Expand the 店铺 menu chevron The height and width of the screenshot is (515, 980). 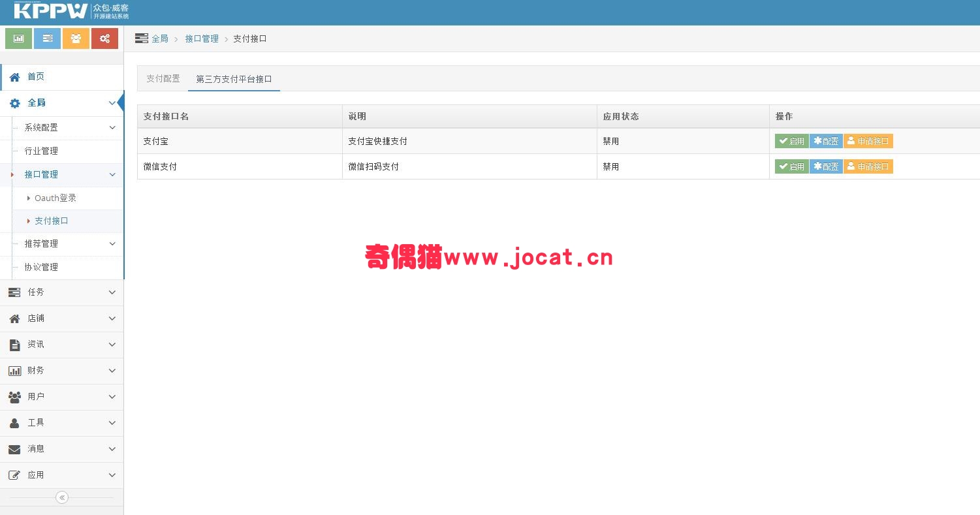point(112,319)
